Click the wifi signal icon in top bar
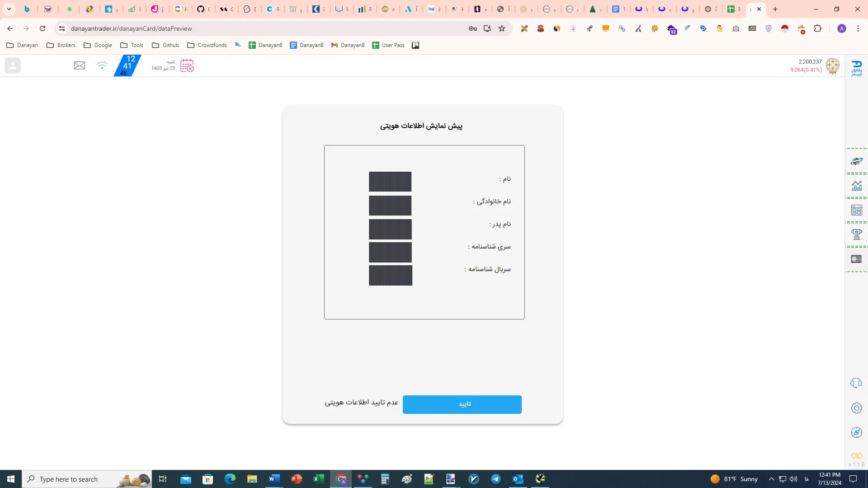868x488 pixels. tap(102, 65)
